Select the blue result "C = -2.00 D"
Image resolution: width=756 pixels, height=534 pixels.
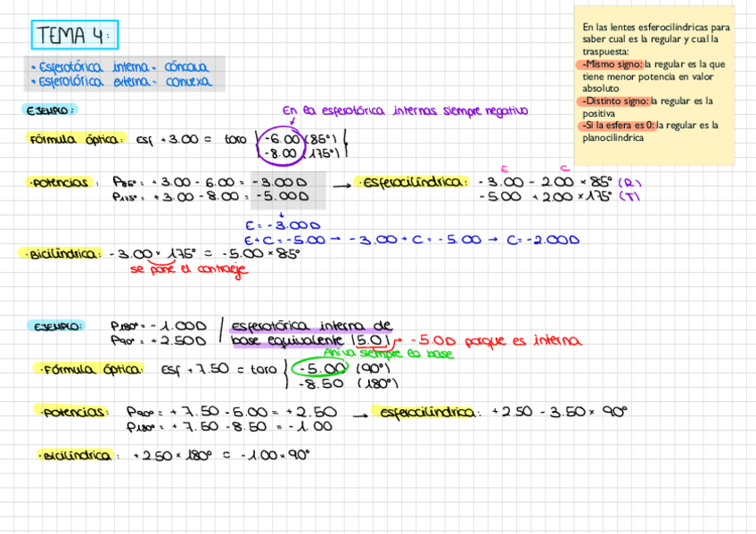point(543,239)
